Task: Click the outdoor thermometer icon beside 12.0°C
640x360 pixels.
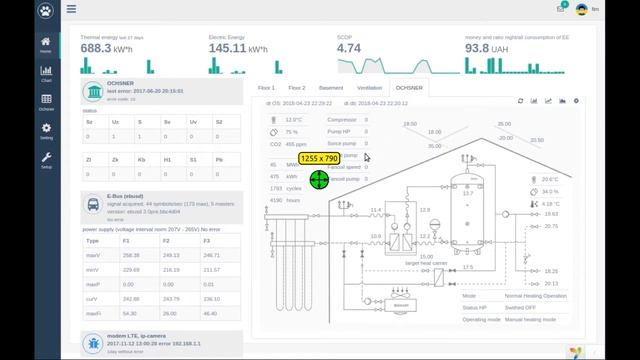Action: click(273, 120)
